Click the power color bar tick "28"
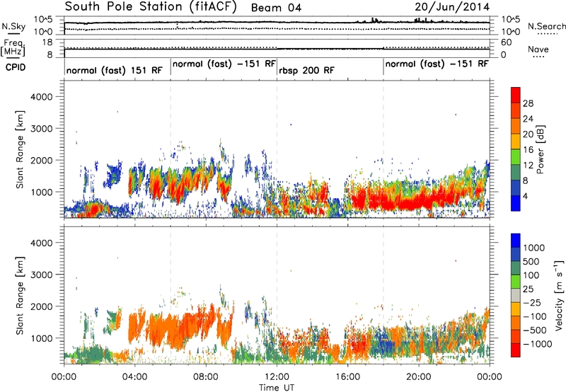 (x=528, y=103)
